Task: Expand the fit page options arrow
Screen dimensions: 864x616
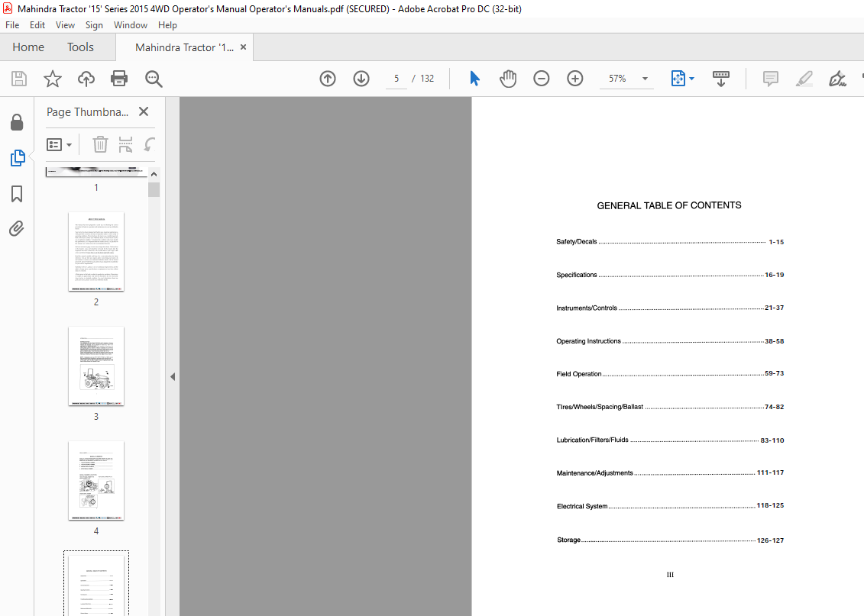Action: click(x=692, y=79)
